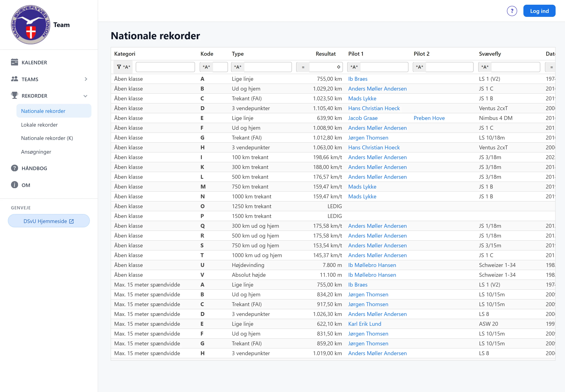Image resolution: width=565 pixels, height=392 pixels.
Task: Open Hans Christian Hoeck link in row D
Action: [374, 108]
